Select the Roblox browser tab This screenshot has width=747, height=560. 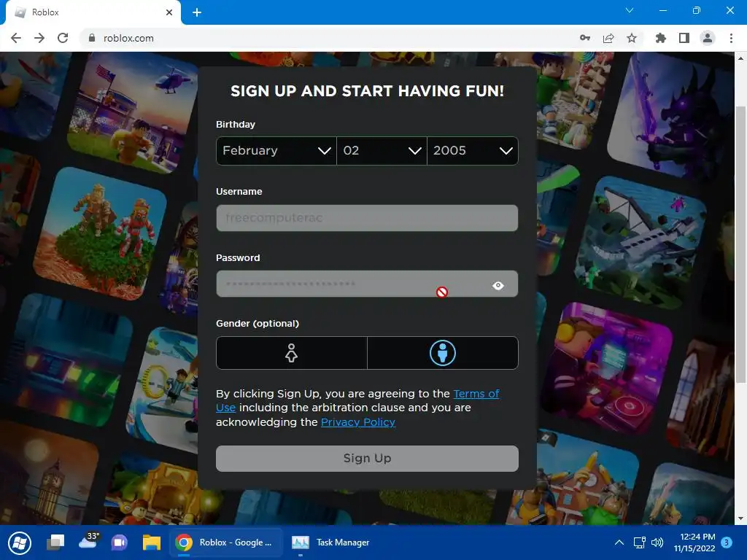pyautogui.click(x=93, y=12)
